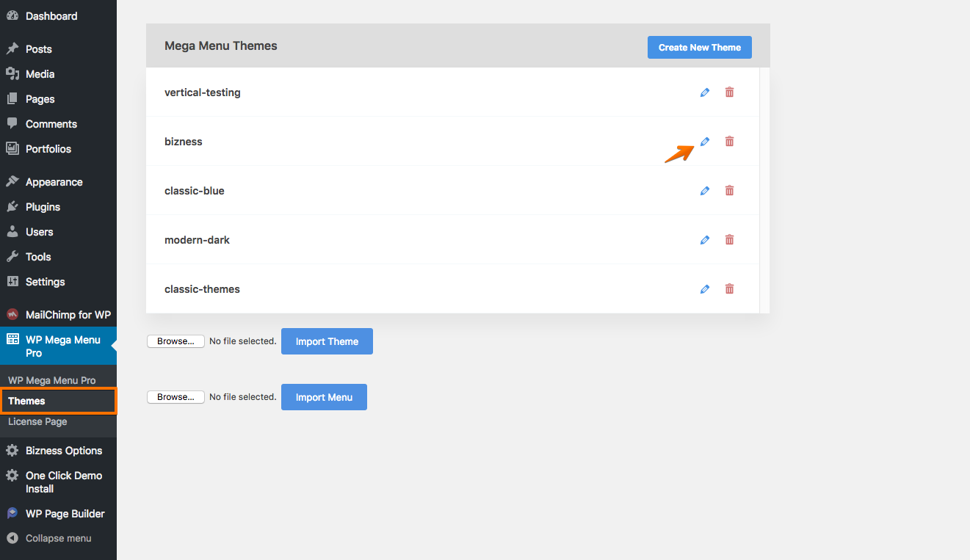Click the Posts pushpin icon
970x560 pixels.
click(x=12, y=48)
